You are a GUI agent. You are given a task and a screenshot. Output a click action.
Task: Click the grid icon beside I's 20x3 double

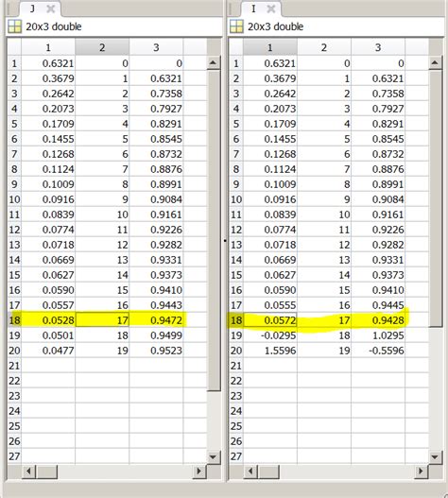(x=236, y=26)
